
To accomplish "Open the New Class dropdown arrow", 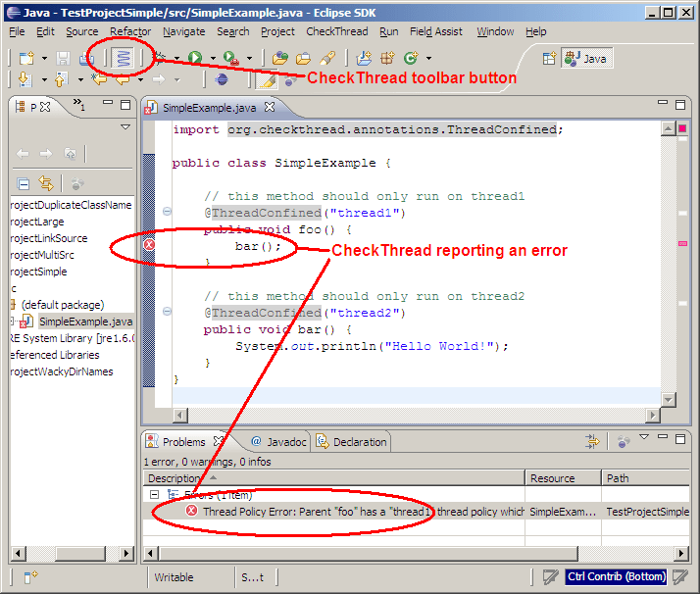I will tap(429, 58).
